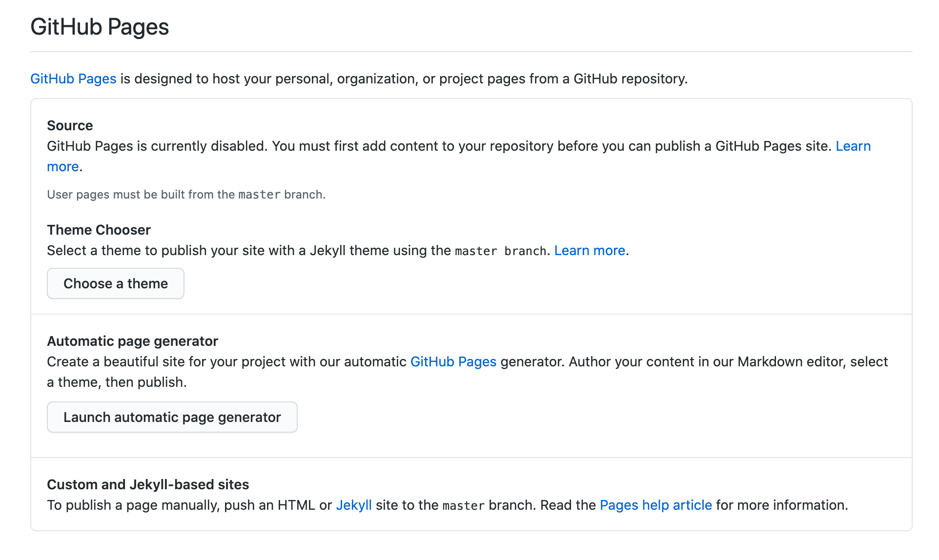Click "Learn" link ending the Source description line
939x560 pixels.
[853, 146]
